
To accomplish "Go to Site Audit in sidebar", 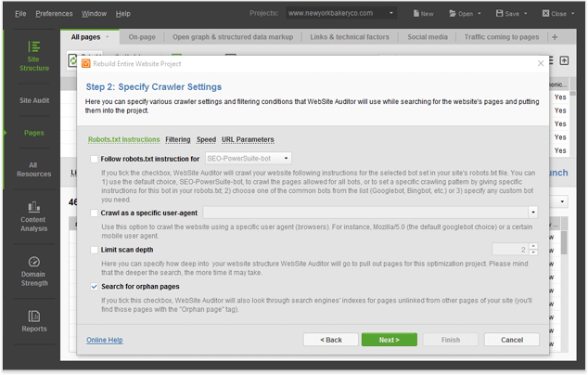I will pyautogui.click(x=34, y=100).
